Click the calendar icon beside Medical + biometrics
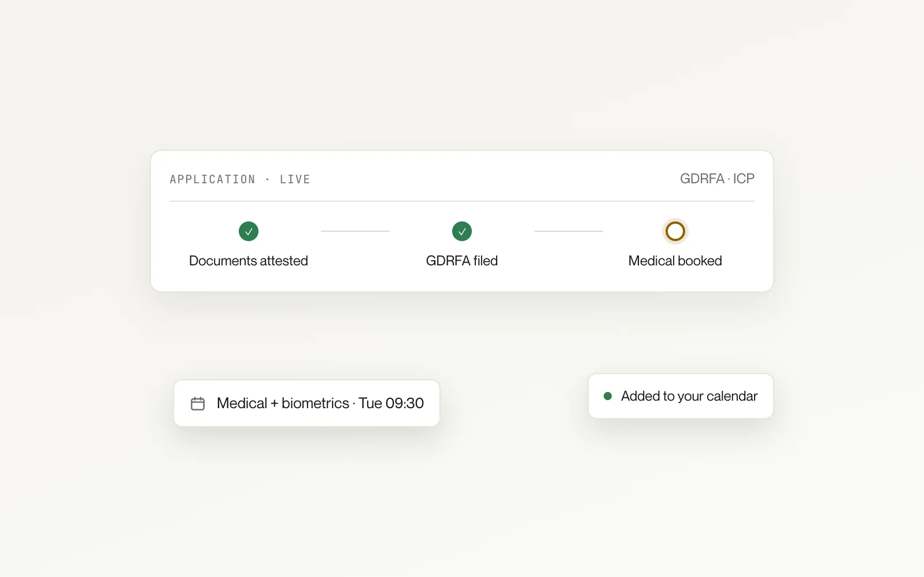Image resolution: width=924 pixels, height=577 pixels. click(198, 404)
